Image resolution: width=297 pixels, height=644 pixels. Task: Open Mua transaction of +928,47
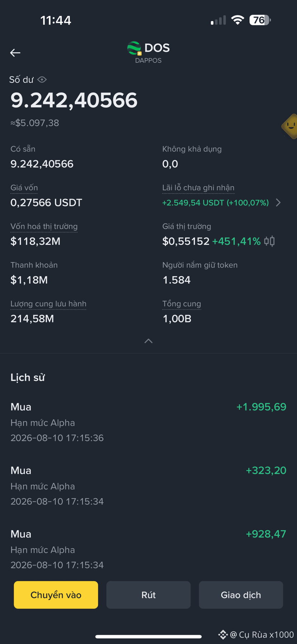[x=148, y=549]
